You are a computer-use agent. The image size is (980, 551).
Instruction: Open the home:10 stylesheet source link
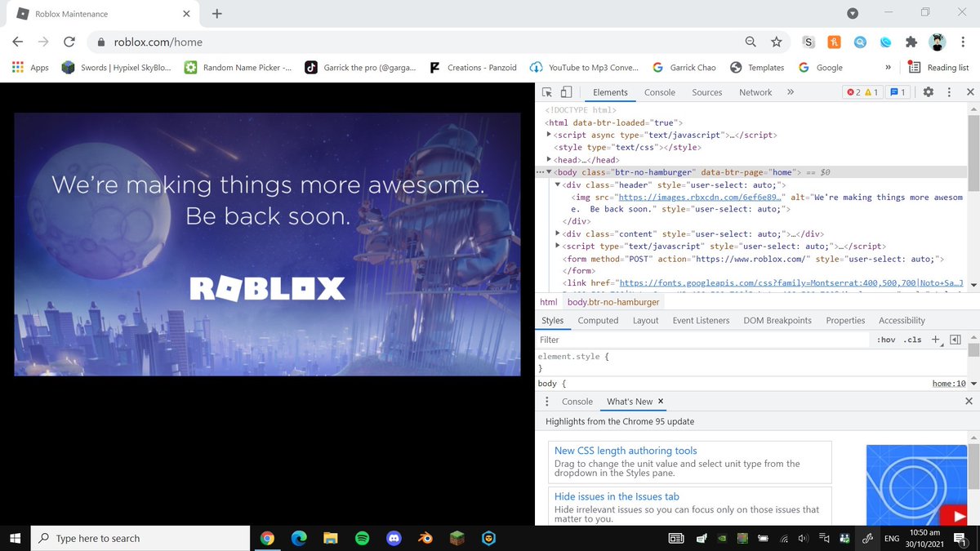click(x=949, y=384)
